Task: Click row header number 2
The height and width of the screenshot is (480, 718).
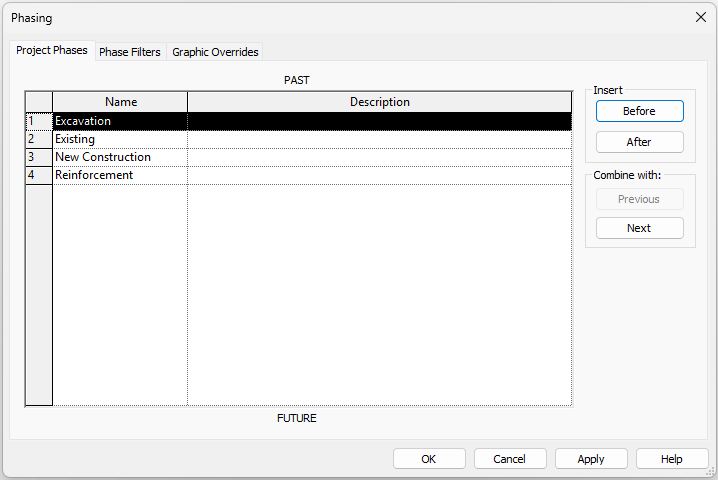Action: click(x=39, y=139)
